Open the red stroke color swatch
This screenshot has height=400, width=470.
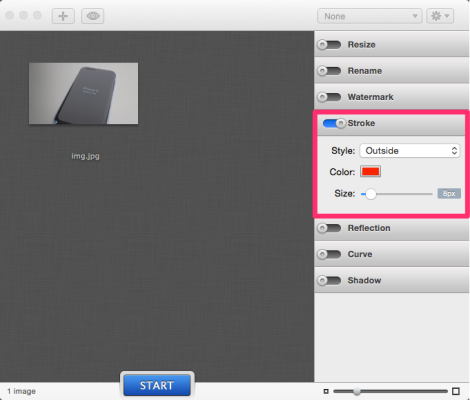[x=370, y=172]
